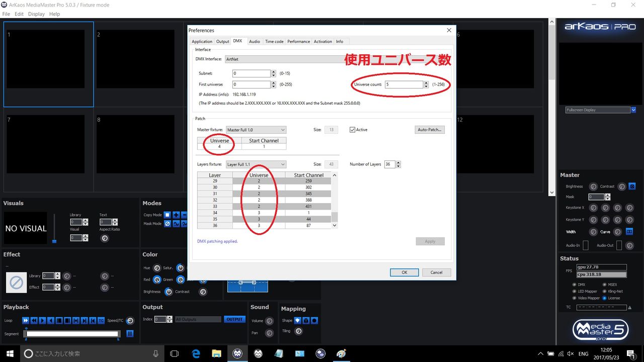This screenshot has height=362, width=644.
Task: Open the Activation tab
Action: click(x=323, y=41)
